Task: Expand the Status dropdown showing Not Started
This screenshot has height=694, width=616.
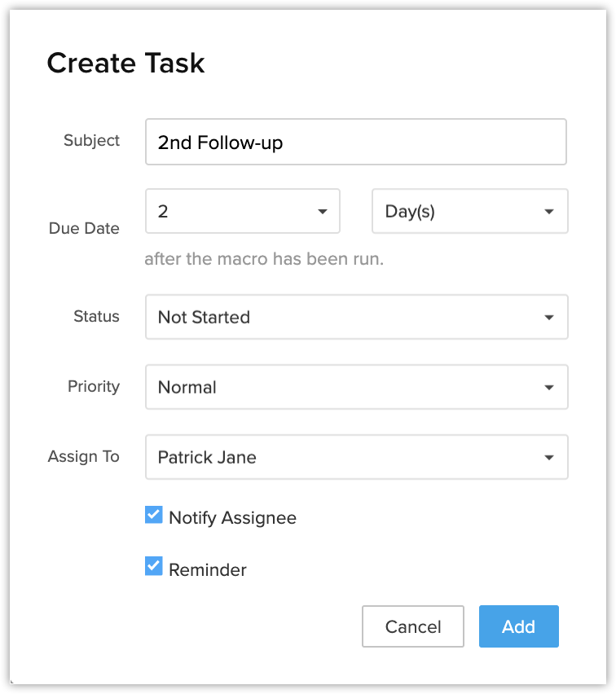Action: tap(356, 317)
